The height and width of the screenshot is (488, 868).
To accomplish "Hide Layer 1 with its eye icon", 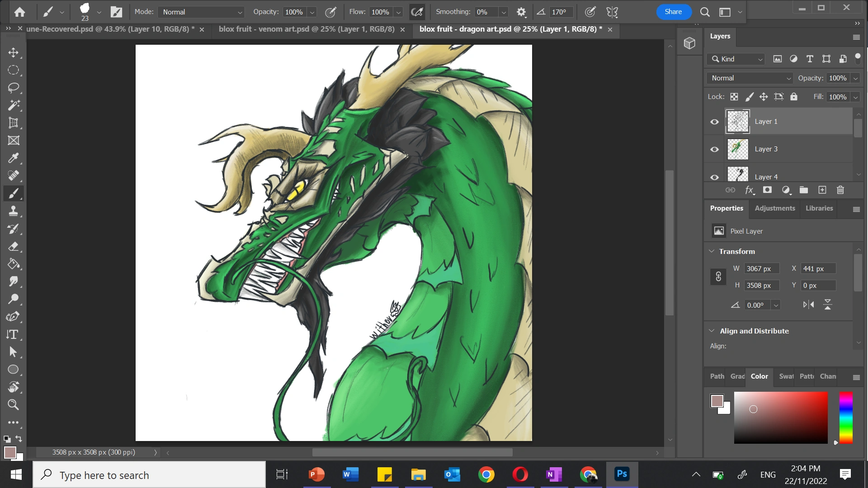I will [x=714, y=122].
